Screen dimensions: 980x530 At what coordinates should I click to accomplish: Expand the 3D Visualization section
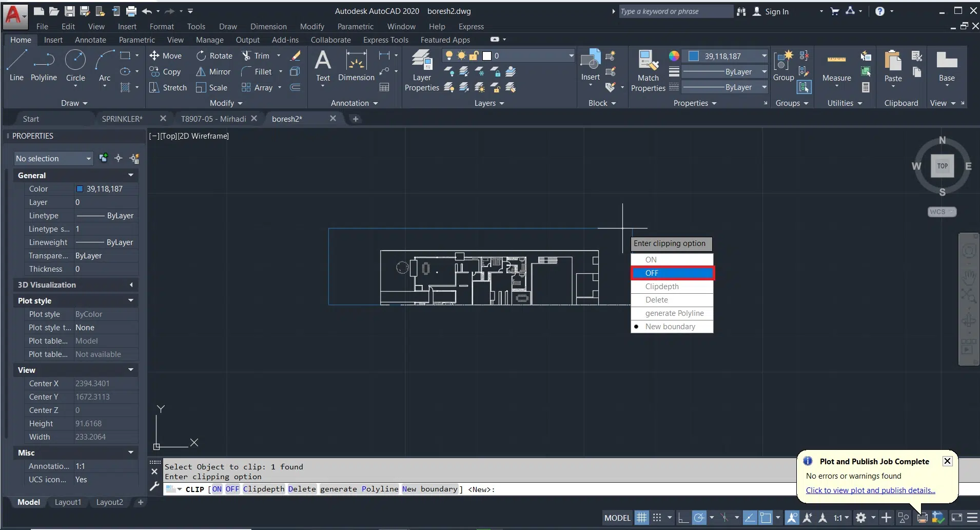(x=131, y=285)
